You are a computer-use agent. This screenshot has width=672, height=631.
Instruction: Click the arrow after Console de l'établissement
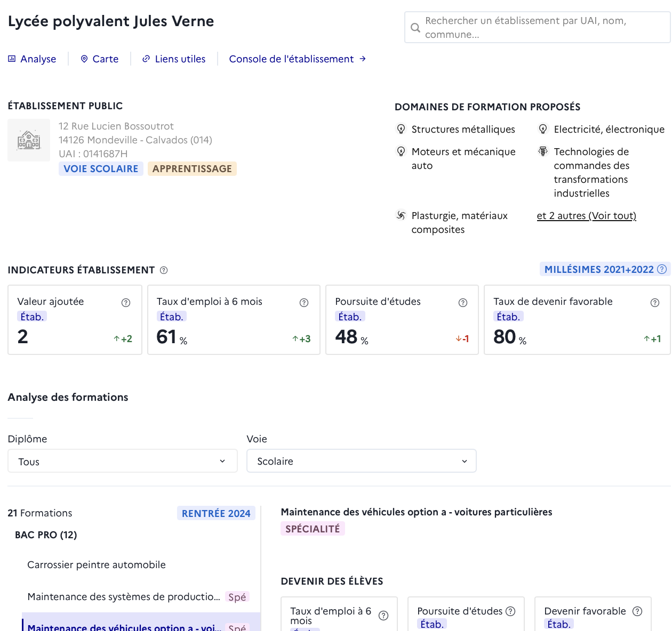click(x=363, y=59)
